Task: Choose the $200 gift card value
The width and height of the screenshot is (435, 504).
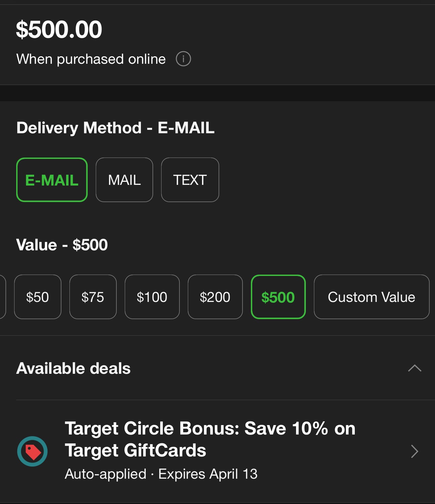Action: tap(215, 297)
